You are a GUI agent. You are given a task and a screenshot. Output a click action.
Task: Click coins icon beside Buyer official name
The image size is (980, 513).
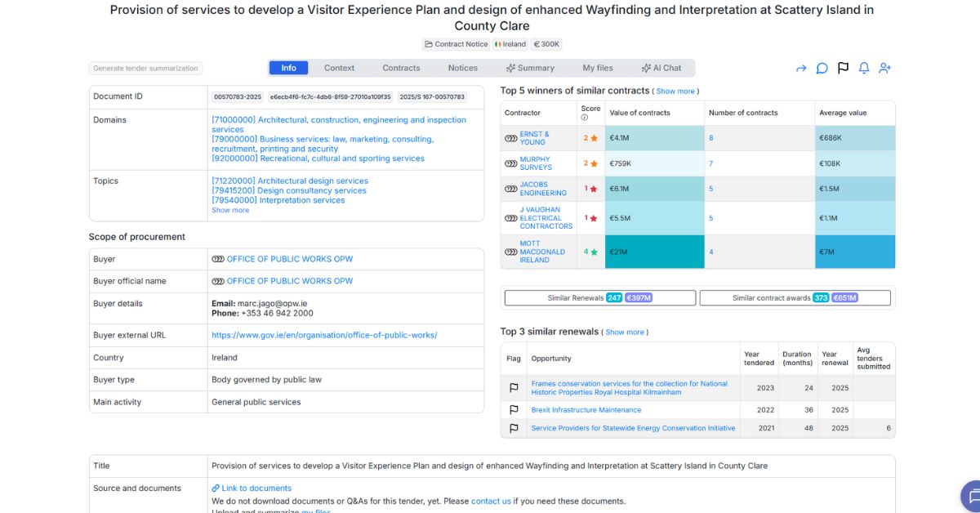click(x=217, y=281)
